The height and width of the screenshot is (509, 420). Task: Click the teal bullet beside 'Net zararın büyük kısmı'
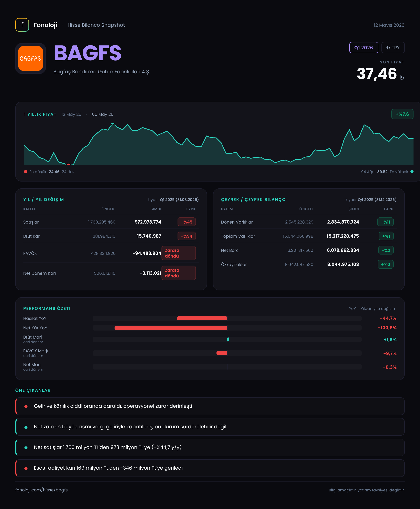point(26,427)
